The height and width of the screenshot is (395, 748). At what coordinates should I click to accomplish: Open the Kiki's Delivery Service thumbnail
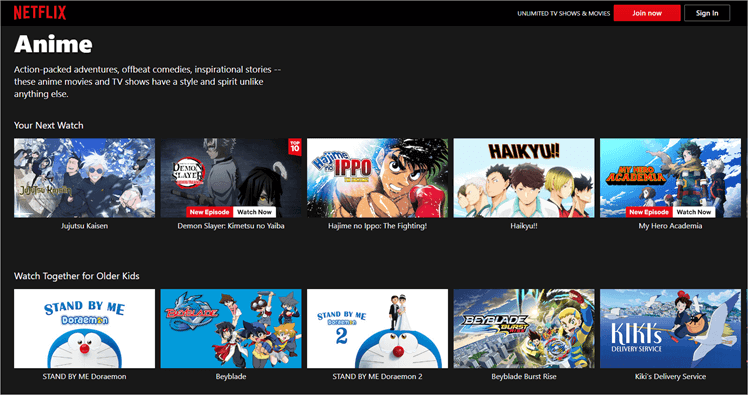(670, 328)
